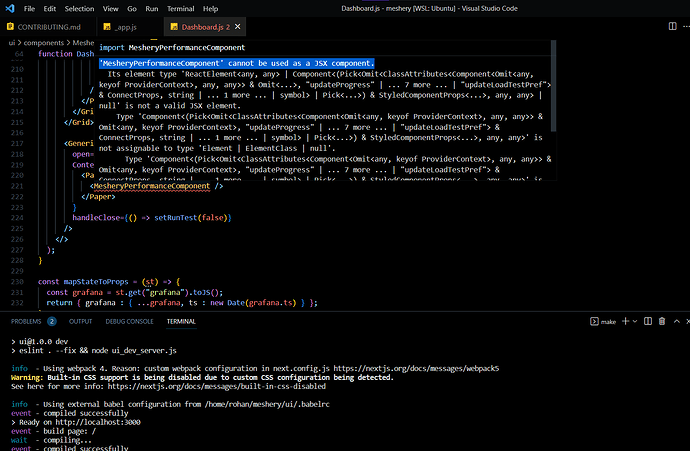The height and width of the screenshot is (451, 690).
Task: Open the View menu
Action: 110,9
